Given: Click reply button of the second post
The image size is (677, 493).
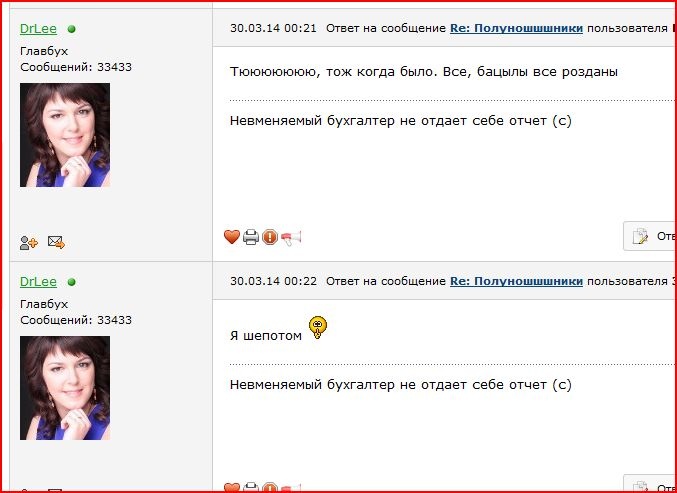Looking at the screenshot, I should click(650, 484).
